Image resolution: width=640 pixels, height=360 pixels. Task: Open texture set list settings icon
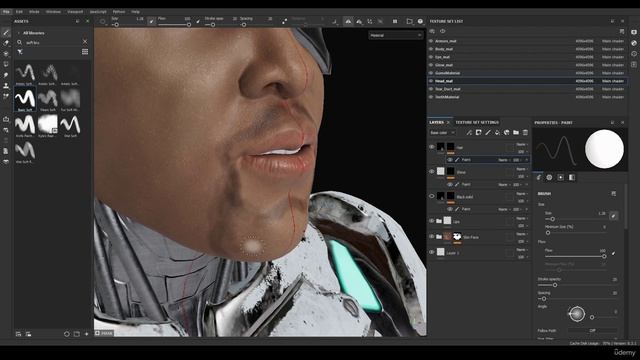tap(622, 31)
